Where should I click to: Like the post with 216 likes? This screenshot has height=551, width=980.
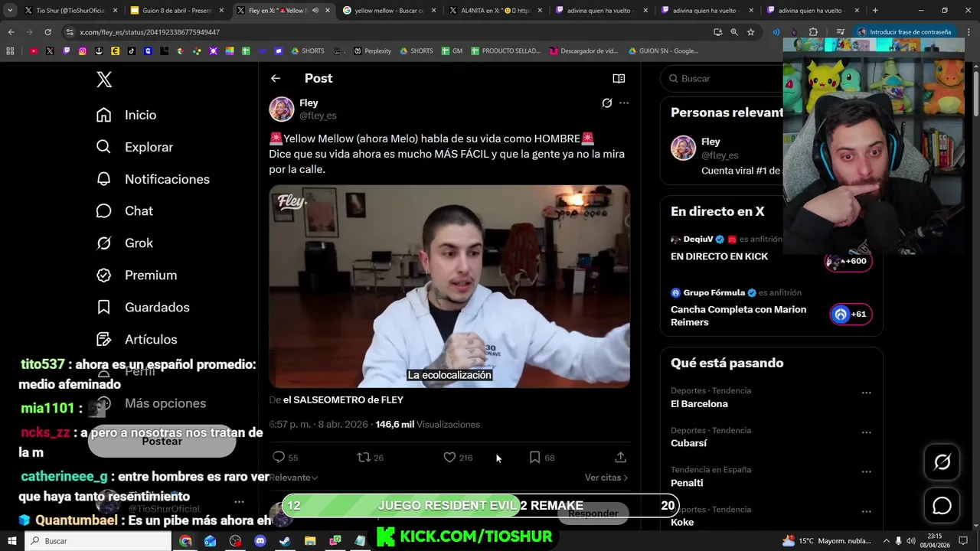[449, 458]
